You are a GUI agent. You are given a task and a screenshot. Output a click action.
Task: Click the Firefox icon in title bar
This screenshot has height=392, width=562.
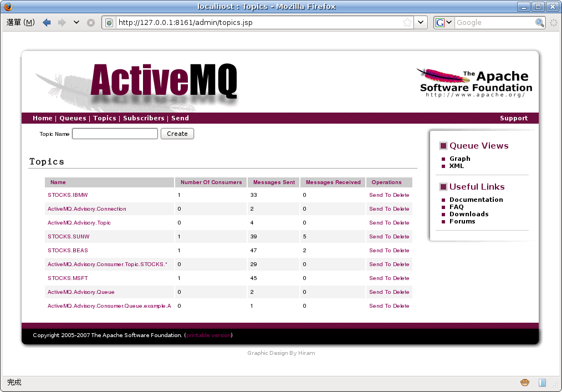coord(8,7)
